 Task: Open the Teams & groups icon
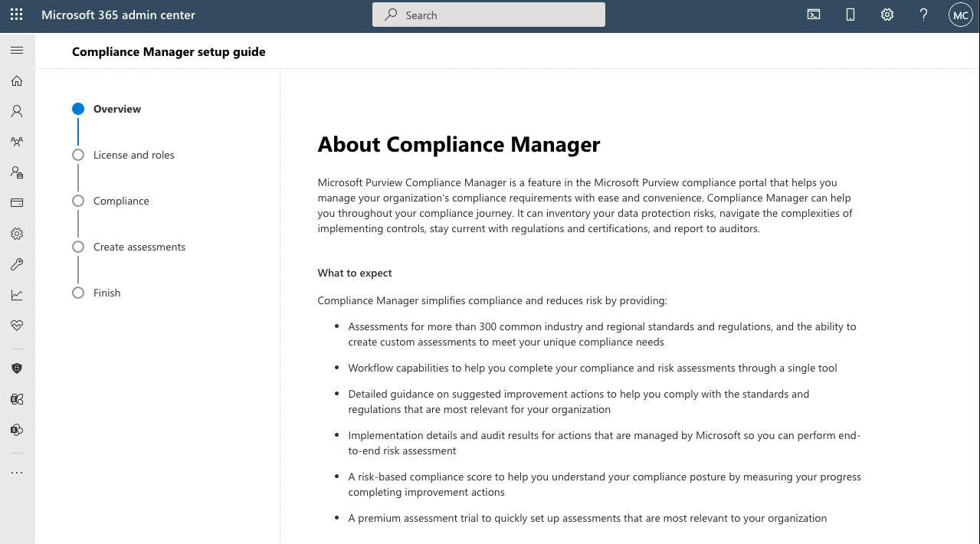pyautogui.click(x=16, y=141)
